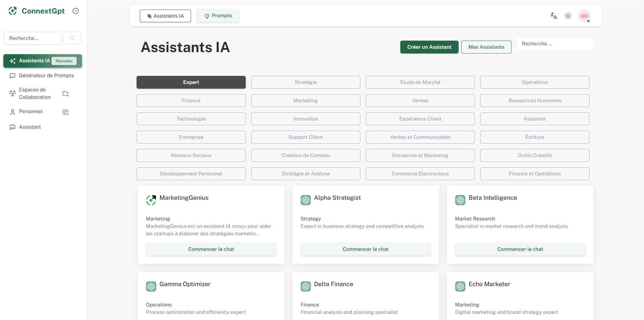Click the sparkles icon on Assistants IA sidebar item
The height and width of the screenshot is (320, 644).
(13, 61)
